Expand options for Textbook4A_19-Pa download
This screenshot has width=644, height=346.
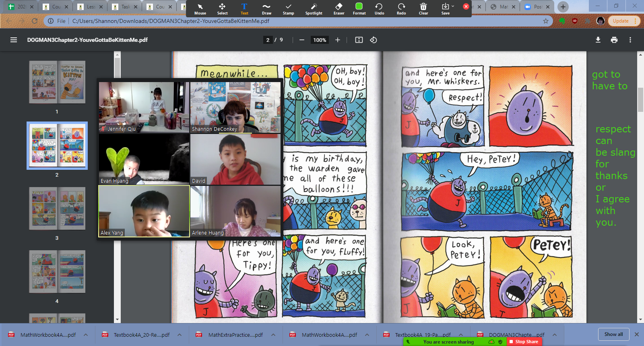point(461,335)
